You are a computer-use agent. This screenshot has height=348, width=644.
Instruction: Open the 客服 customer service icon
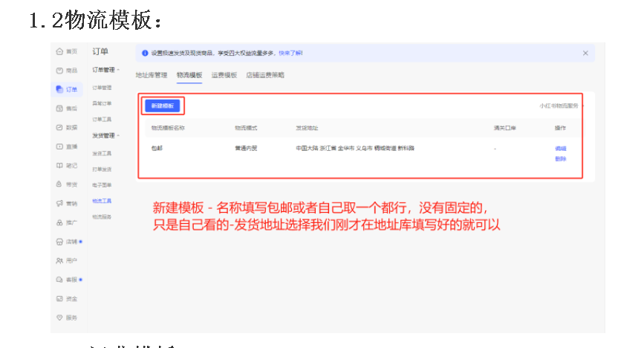[59, 280]
